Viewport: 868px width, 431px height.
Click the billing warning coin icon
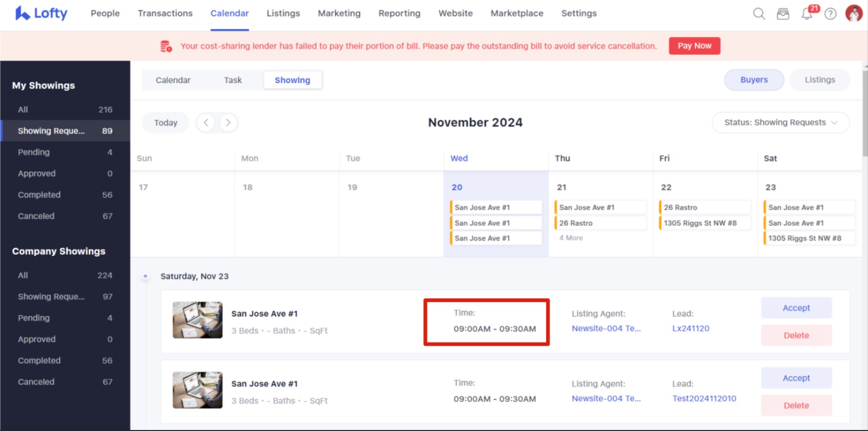pyautogui.click(x=166, y=46)
